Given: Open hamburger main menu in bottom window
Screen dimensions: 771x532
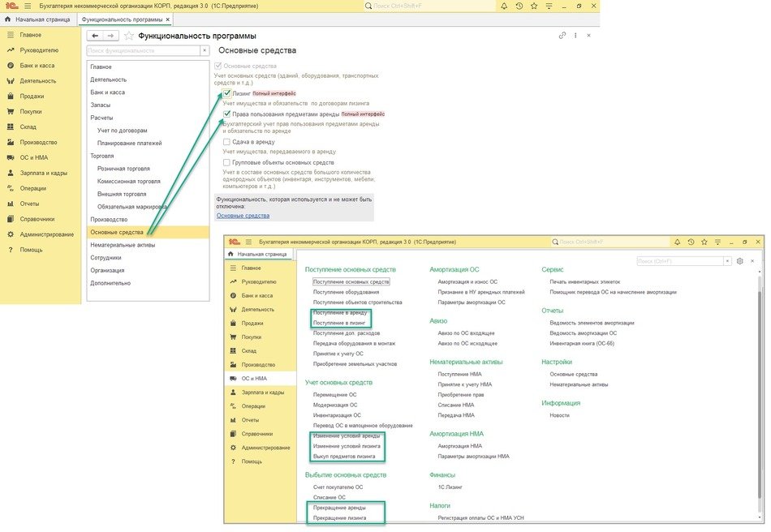Looking at the screenshot, I should [248, 242].
